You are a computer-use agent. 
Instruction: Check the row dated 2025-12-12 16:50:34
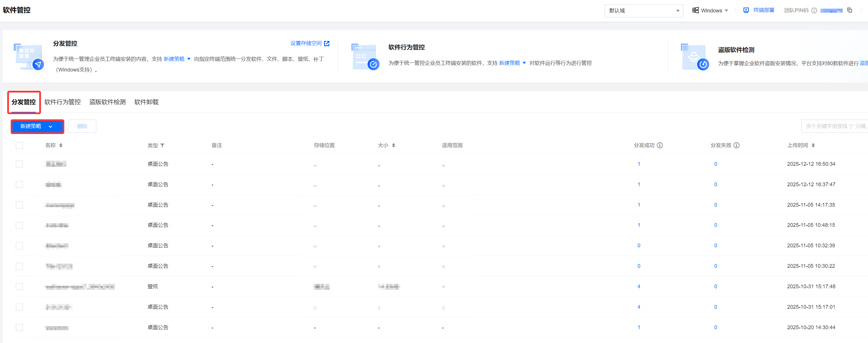click(x=19, y=164)
